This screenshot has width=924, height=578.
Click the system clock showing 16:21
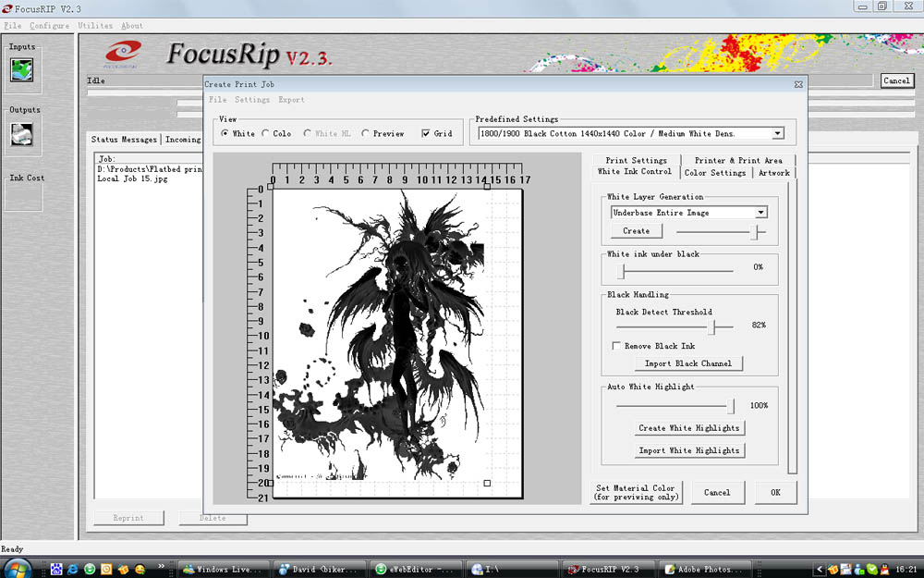(x=906, y=569)
